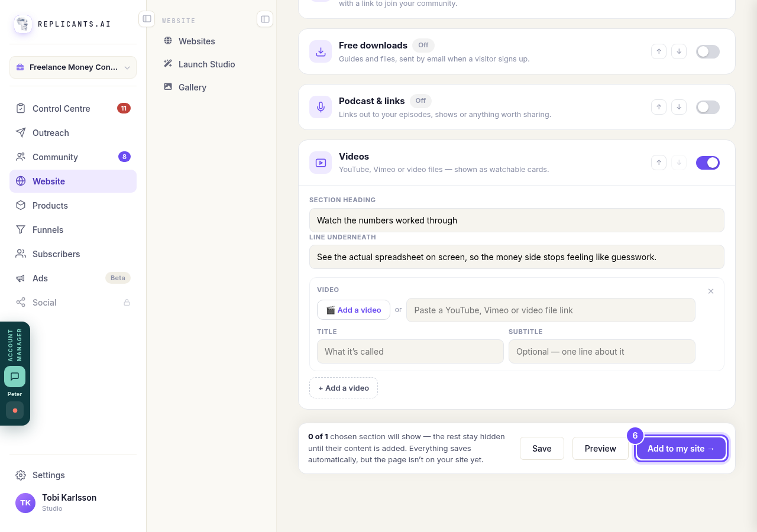Move Podcast & links section up
The width and height of the screenshot is (757, 532).
[659, 107]
